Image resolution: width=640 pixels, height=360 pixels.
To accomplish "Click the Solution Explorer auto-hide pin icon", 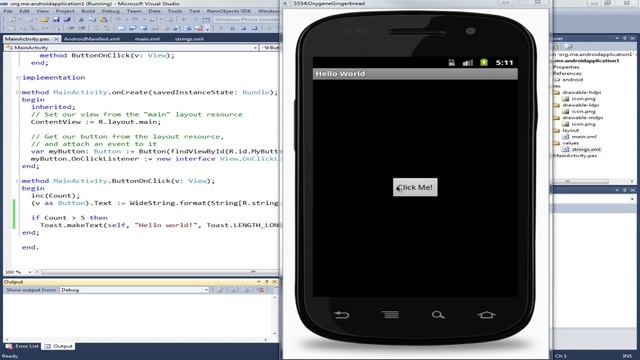I will point(624,38).
